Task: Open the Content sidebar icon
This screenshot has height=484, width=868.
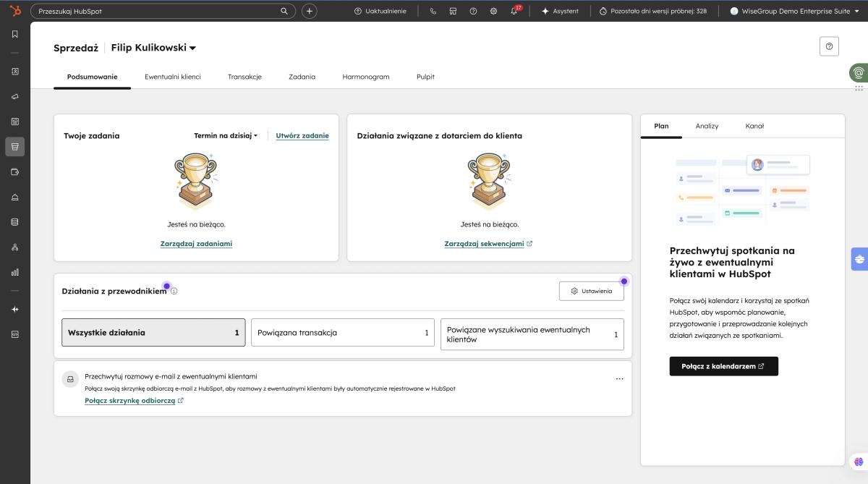Action: [14, 122]
